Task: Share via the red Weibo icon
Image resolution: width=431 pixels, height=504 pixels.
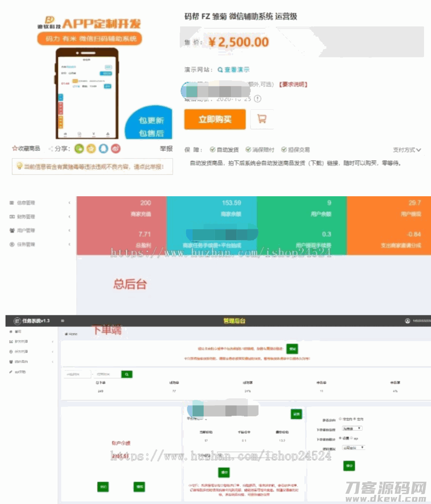Action: pos(116,149)
